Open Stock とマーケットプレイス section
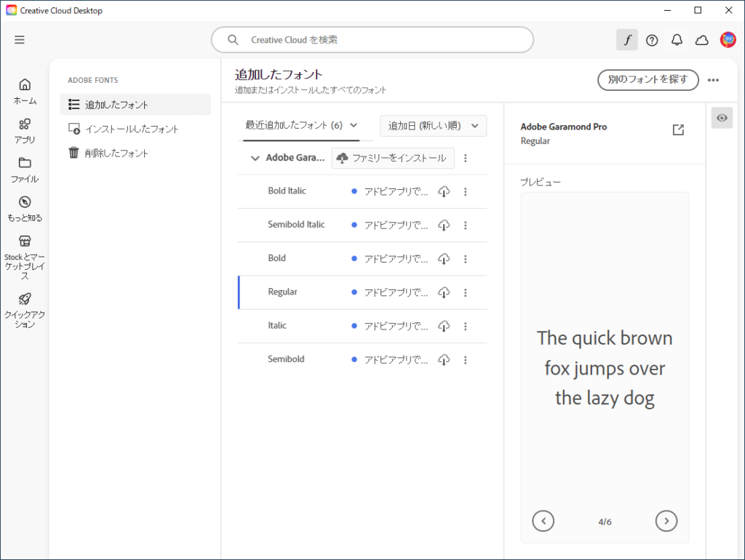The image size is (745, 560). [x=25, y=257]
